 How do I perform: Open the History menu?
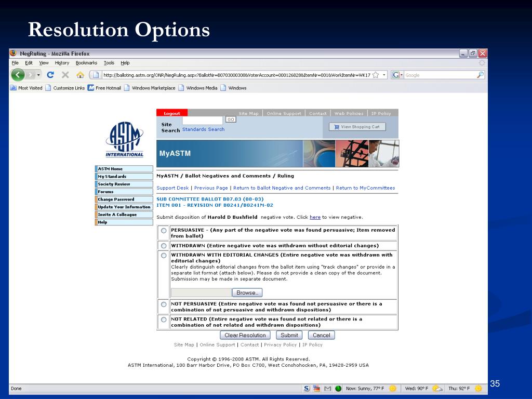(x=62, y=63)
